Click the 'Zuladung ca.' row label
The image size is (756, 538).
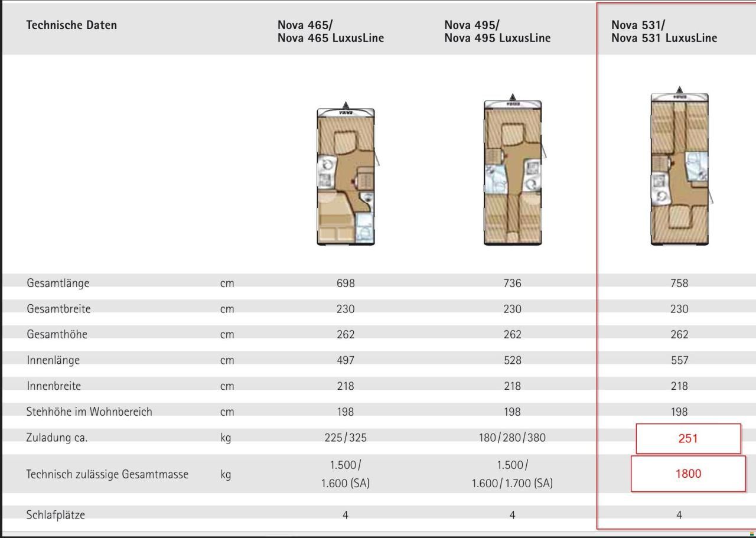(x=57, y=438)
